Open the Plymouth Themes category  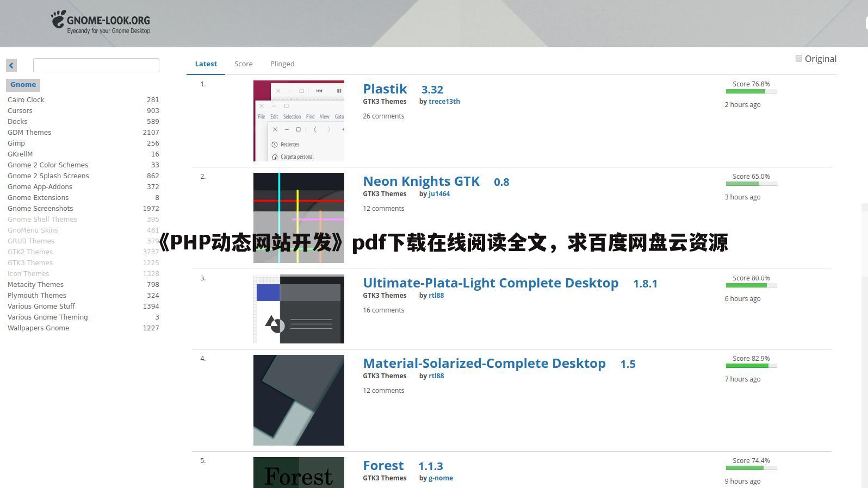(x=37, y=295)
